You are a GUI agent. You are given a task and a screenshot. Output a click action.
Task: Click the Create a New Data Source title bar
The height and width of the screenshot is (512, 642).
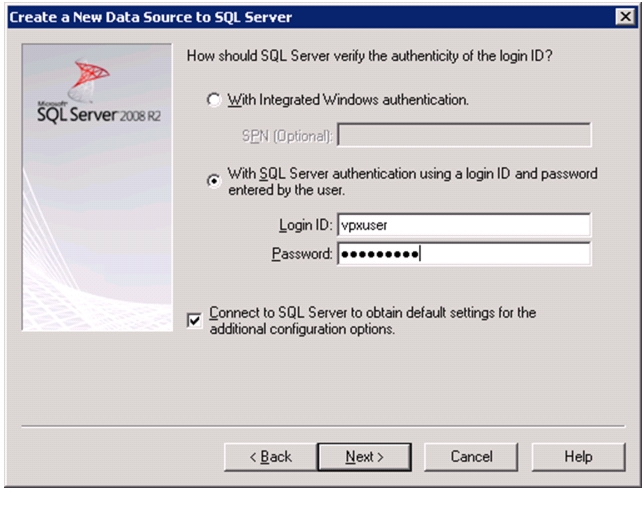311,17
